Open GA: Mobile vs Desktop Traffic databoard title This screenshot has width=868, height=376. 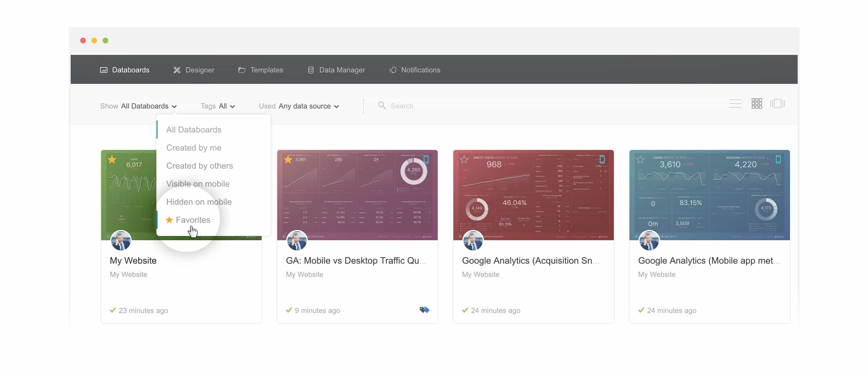click(x=355, y=260)
